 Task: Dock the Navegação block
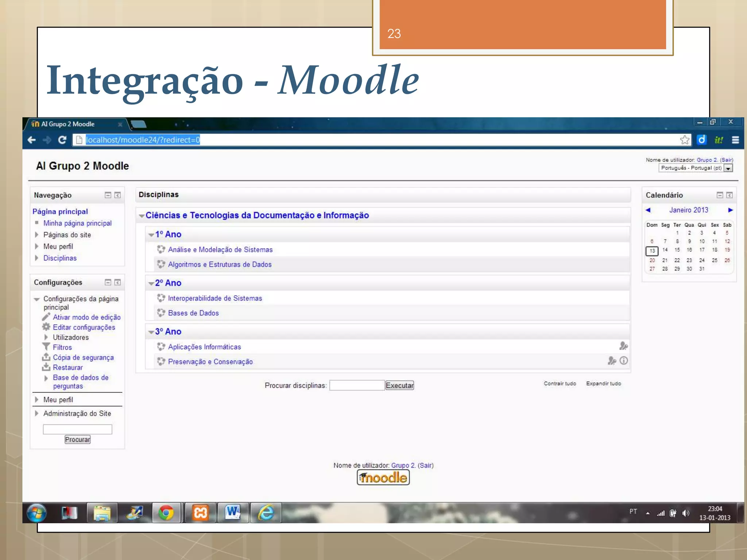pyautogui.click(x=117, y=195)
